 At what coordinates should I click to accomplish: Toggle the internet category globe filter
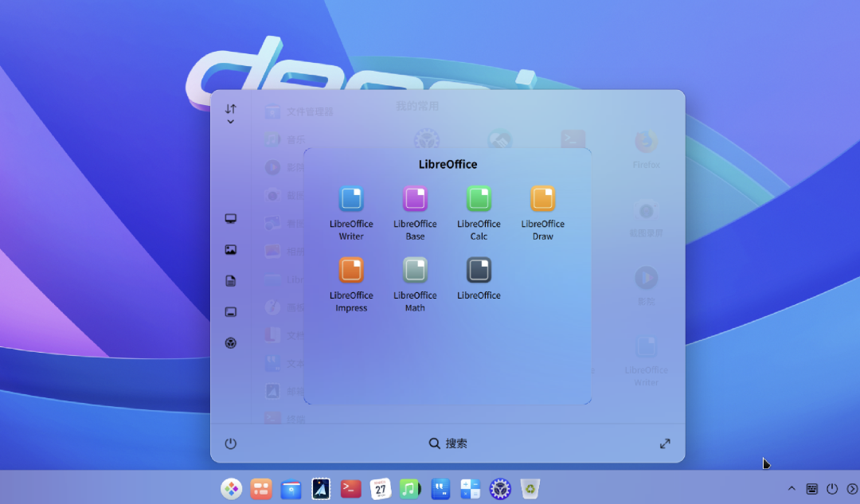tap(230, 342)
